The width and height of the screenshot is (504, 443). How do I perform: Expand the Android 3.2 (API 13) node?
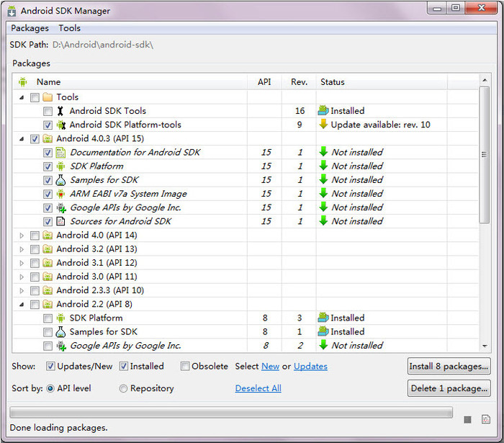tap(22, 249)
